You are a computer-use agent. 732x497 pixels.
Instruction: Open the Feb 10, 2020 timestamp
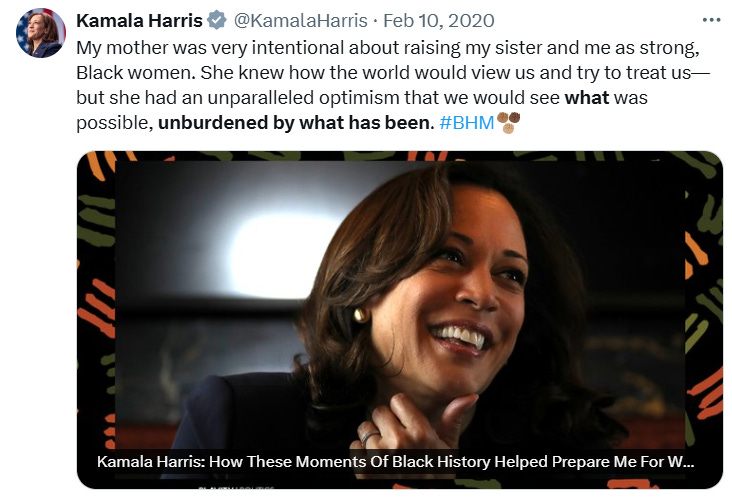(439, 21)
